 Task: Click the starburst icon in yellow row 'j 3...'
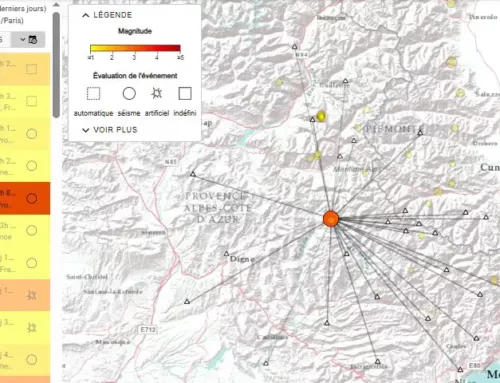pos(32,327)
